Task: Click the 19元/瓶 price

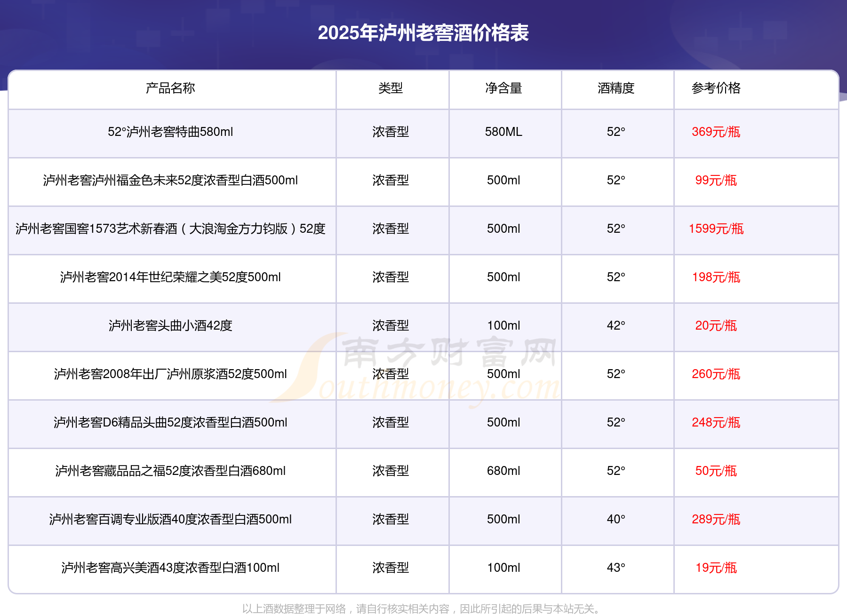Action: coord(716,568)
